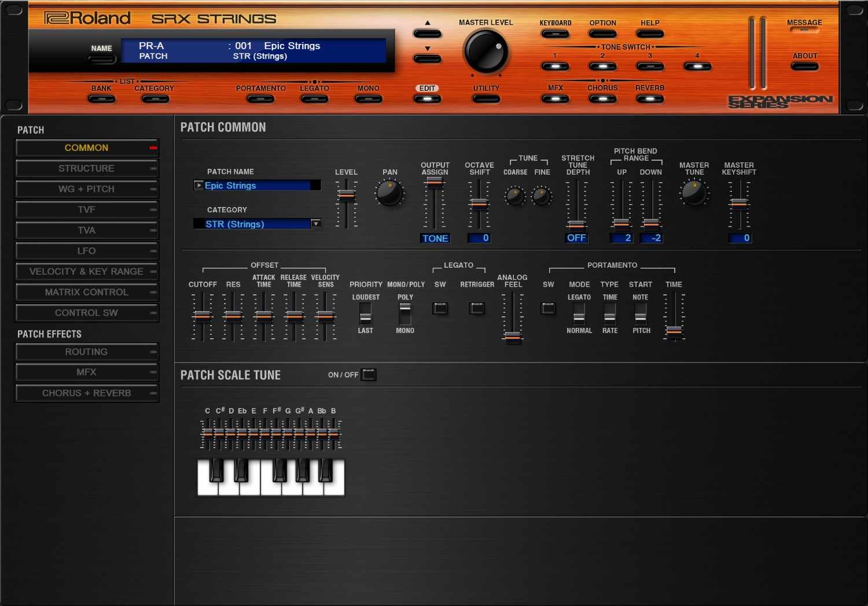868x606 pixels.
Task: Open the HELP panel
Action: (649, 34)
